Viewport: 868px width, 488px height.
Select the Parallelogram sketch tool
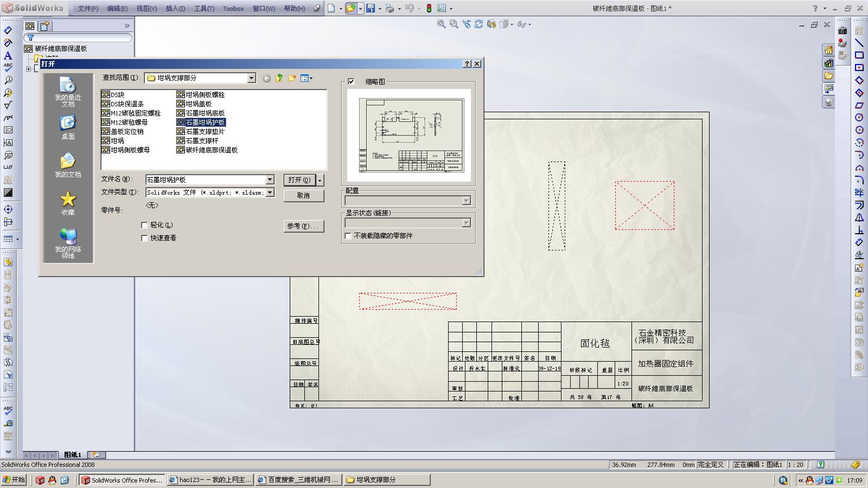(859, 105)
